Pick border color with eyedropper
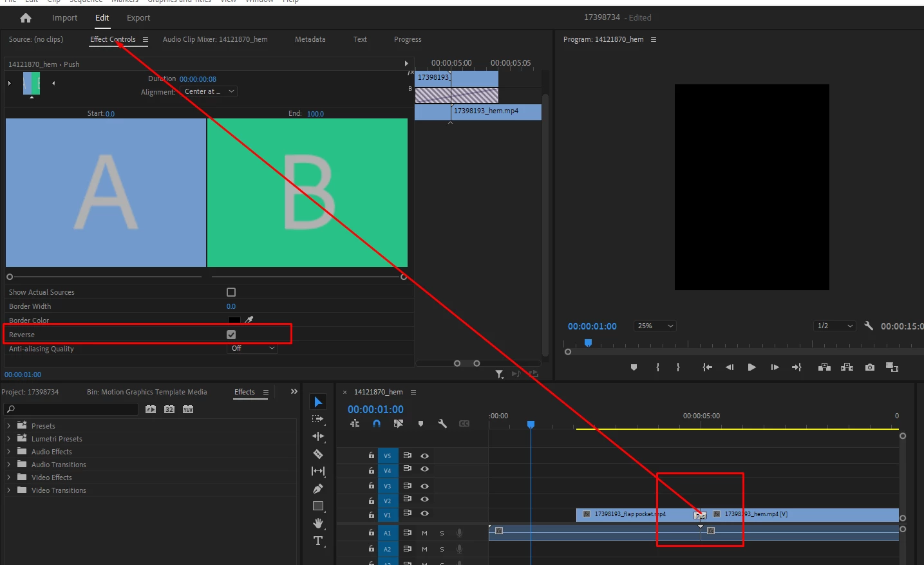The width and height of the screenshot is (924, 565). 249,319
